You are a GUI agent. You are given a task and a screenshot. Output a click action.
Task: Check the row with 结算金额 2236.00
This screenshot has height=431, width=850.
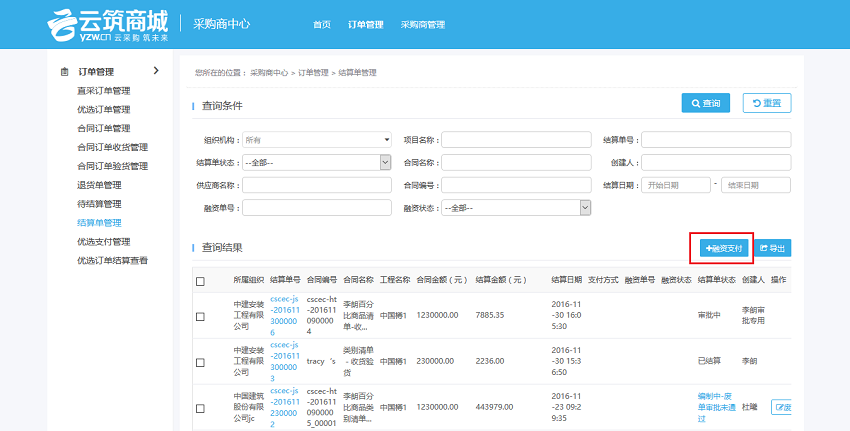point(201,362)
